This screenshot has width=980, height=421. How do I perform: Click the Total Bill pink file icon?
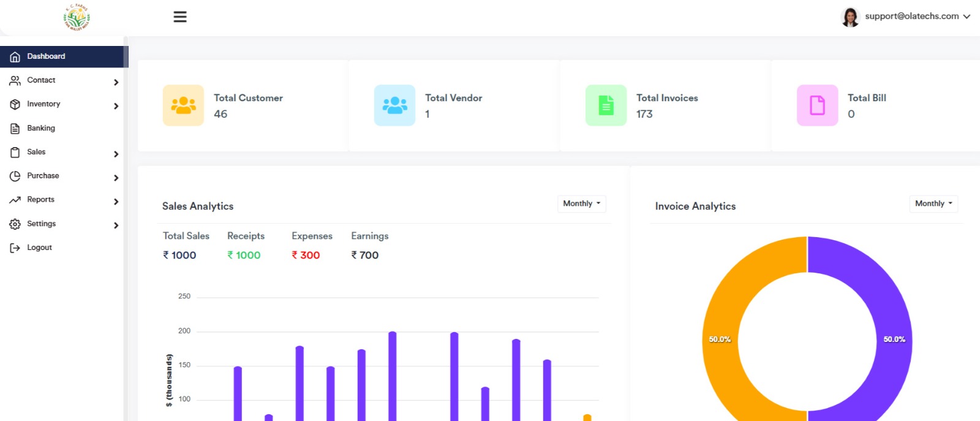click(817, 105)
